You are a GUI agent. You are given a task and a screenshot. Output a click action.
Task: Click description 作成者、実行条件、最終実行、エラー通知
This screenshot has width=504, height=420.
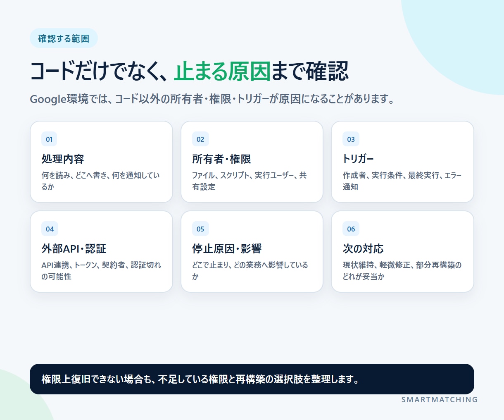[402, 181]
